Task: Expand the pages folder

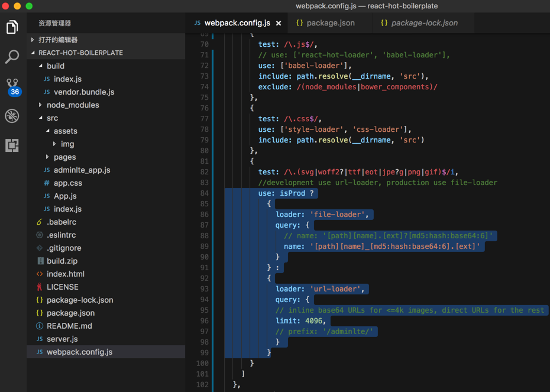Action: click(64, 157)
